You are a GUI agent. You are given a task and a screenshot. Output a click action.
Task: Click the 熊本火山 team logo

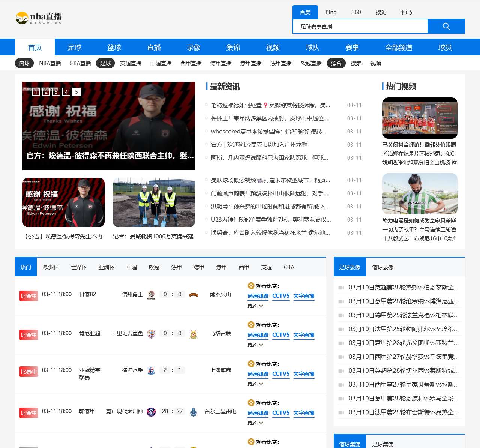tap(193, 295)
